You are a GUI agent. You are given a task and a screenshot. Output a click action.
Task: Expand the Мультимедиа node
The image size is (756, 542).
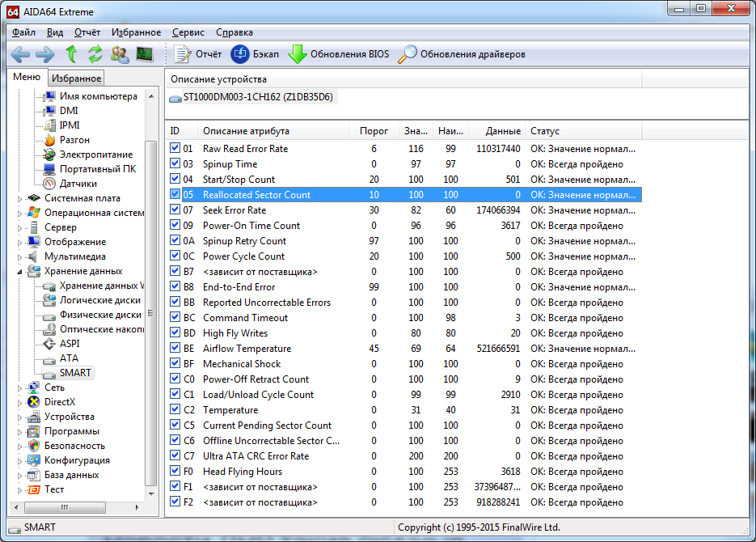click(19, 257)
